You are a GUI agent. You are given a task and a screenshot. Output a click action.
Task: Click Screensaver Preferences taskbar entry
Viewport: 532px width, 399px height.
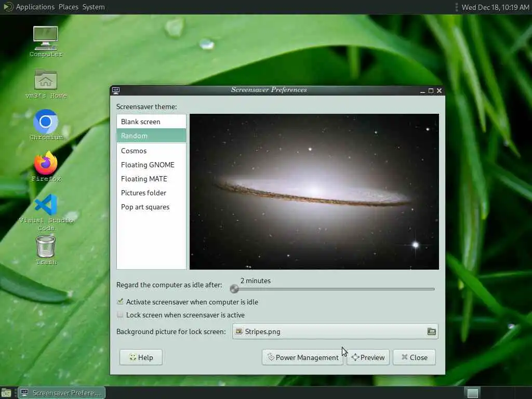(x=62, y=393)
